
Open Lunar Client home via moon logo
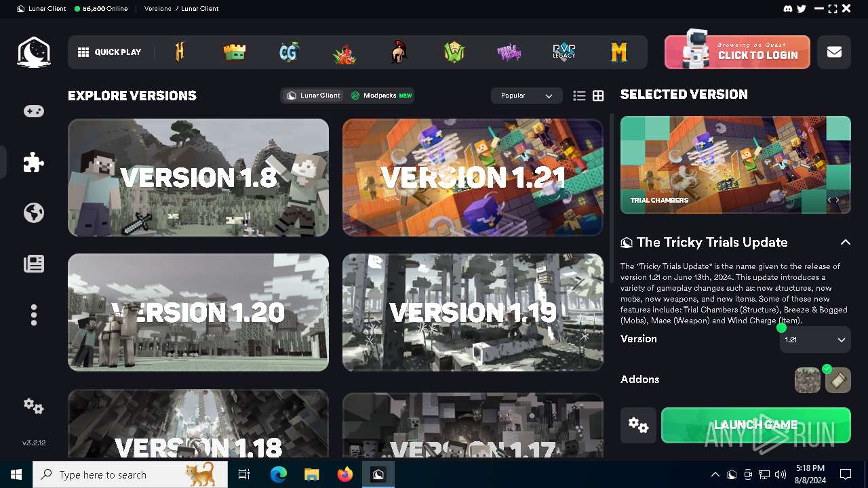click(33, 52)
